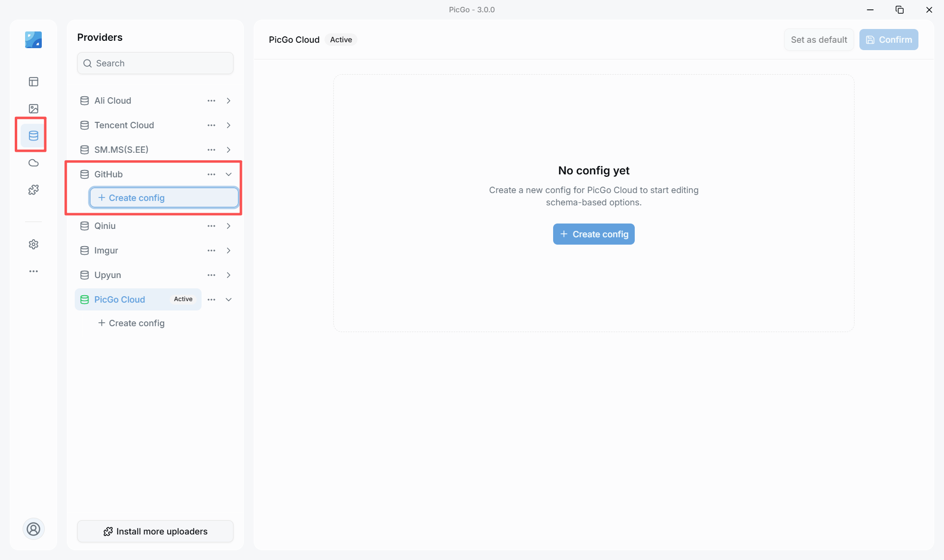Image resolution: width=944 pixels, height=560 pixels.
Task: Select the SM.MS(S.EE) provider
Action: click(138, 150)
